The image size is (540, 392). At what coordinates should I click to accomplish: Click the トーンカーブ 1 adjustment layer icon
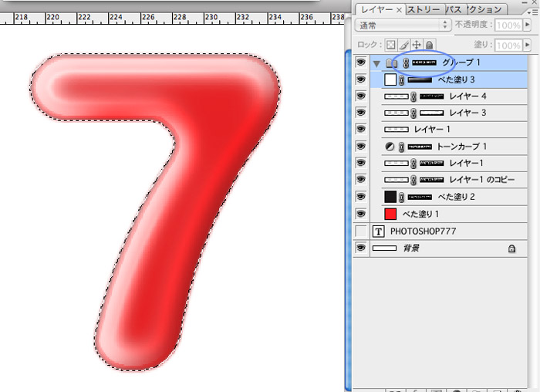tap(390, 147)
